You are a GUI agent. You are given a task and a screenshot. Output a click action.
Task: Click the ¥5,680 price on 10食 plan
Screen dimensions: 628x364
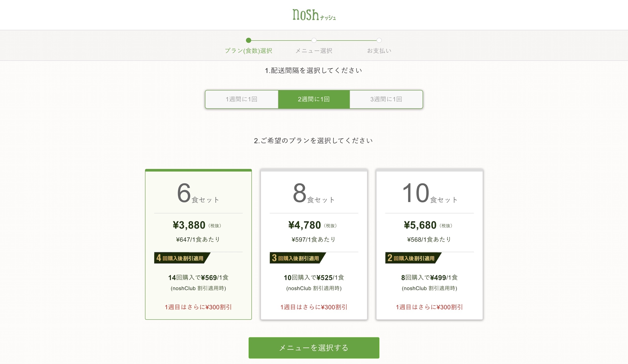click(x=420, y=225)
